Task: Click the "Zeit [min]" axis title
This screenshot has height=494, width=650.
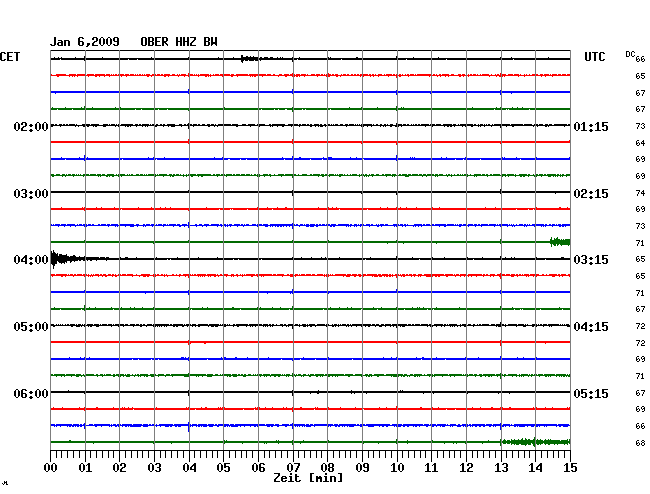Action: tap(308, 478)
